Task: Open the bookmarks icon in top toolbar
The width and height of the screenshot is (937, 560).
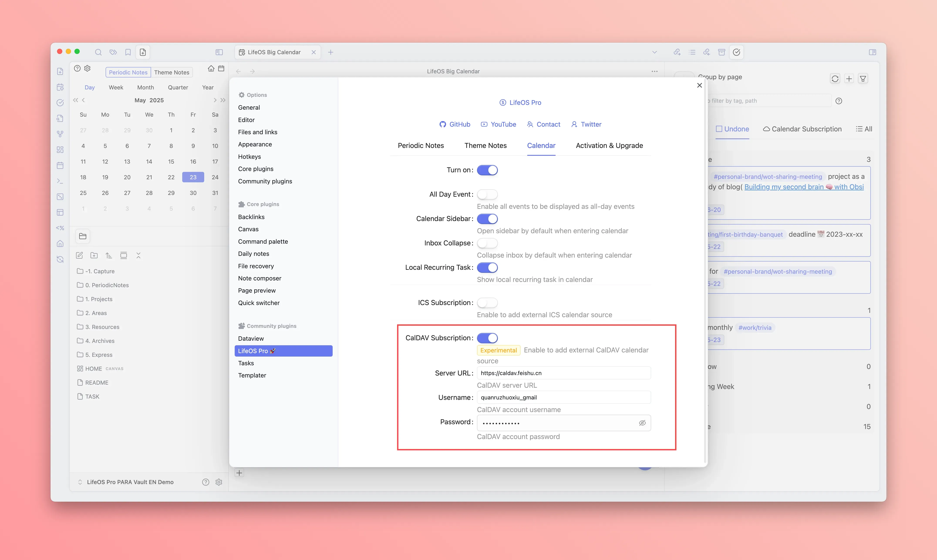Action: coord(128,52)
